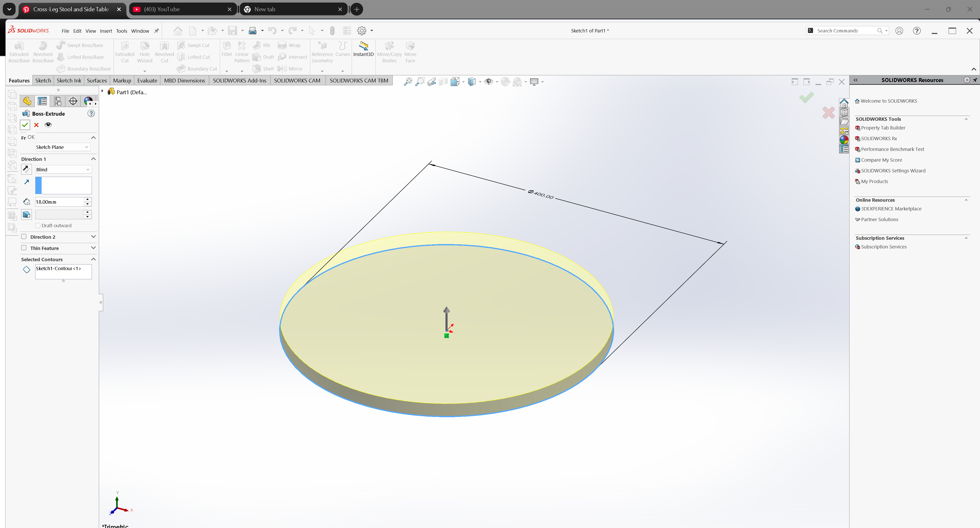
Task: Open the DimXpertManager crosshair tab icon
Action: (73, 101)
